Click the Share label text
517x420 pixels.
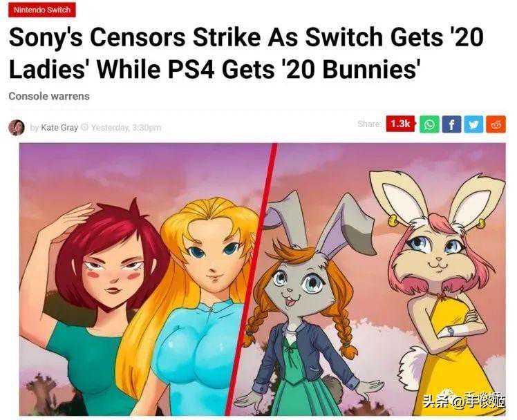[370, 124]
